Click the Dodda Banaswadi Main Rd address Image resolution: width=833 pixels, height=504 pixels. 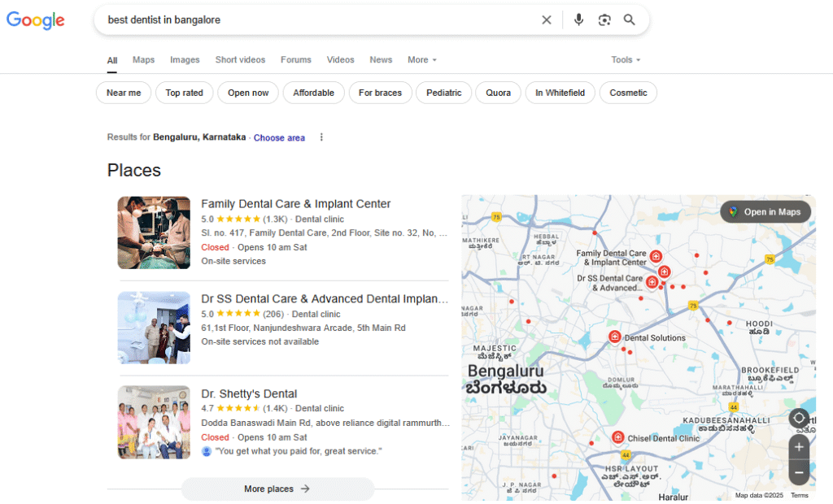pyautogui.click(x=325, y=423)
